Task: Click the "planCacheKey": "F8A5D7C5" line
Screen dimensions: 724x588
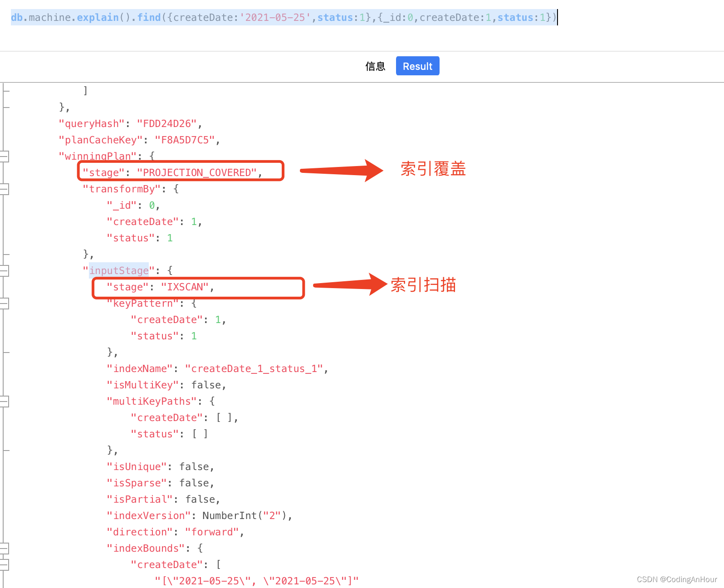Action: pos(139,140)
